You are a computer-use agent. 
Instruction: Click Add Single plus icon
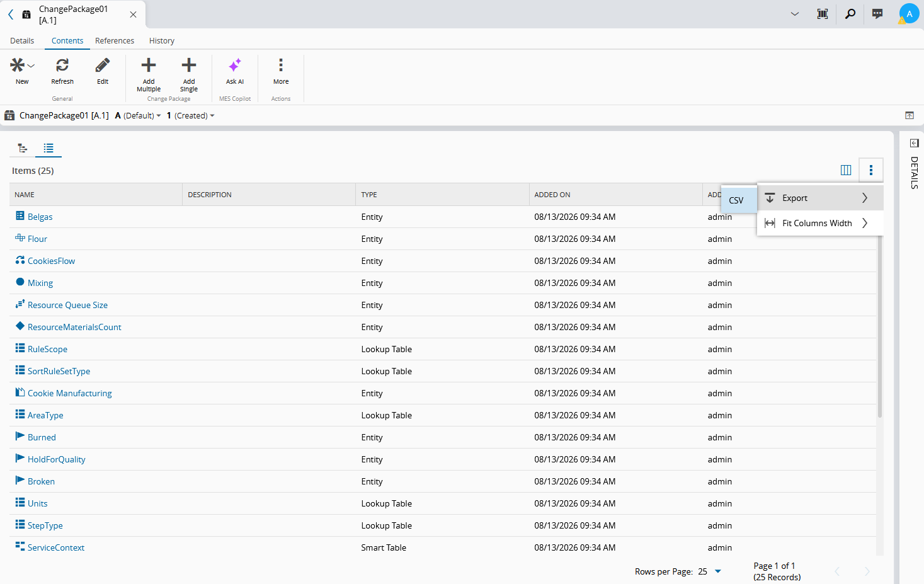[x=189, y=65]
